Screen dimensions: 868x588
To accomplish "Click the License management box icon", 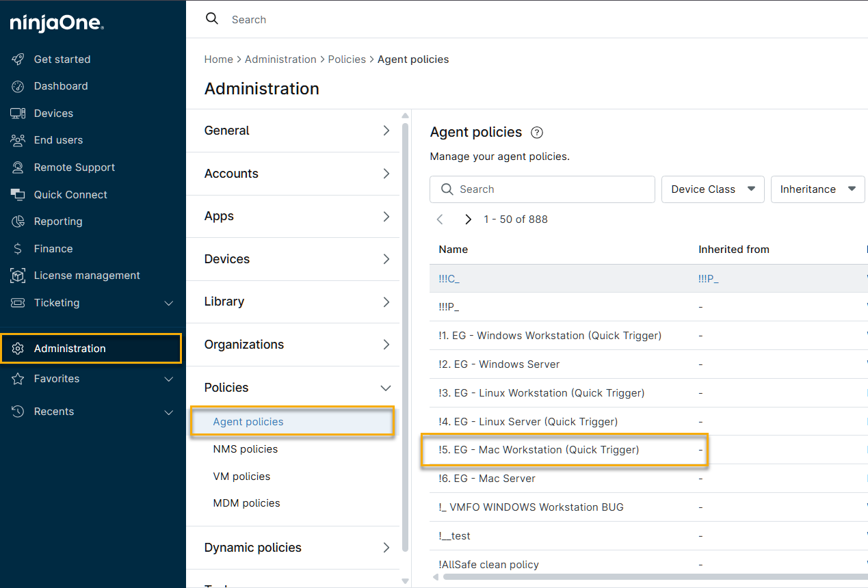I will [x=18, y=276].
